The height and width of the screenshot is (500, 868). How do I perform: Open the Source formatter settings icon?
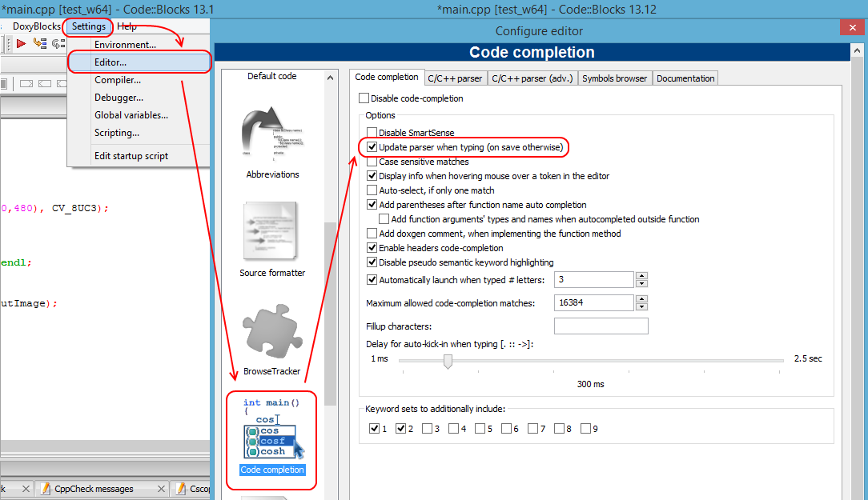[x=271, y=230]
